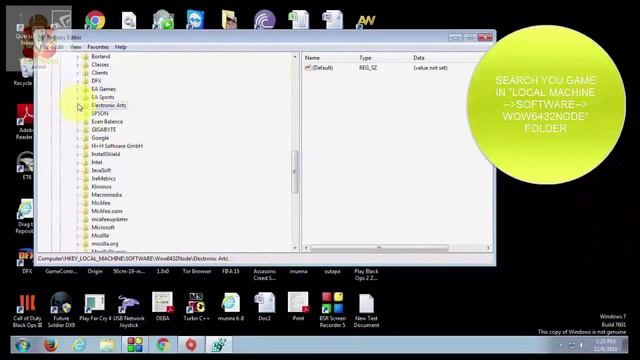The image size is (640, 360).
Task: Select the Electronic Arts key
Action: pyautogui.click(x=109, y=105)
